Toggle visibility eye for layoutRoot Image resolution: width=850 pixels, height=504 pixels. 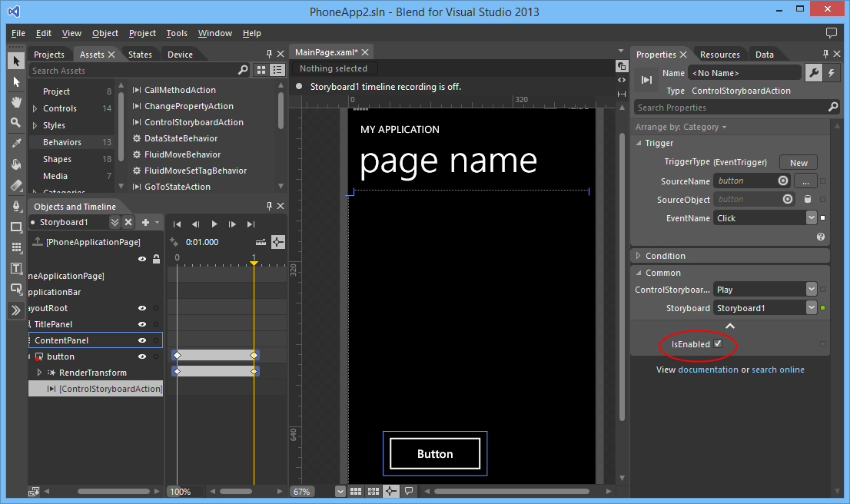pyautogui.click(x=142, y=308)
